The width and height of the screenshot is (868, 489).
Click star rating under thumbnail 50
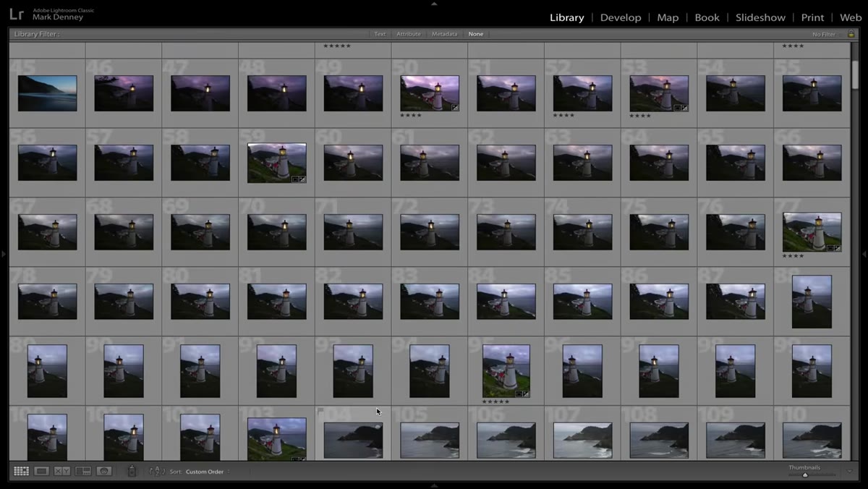411,115
